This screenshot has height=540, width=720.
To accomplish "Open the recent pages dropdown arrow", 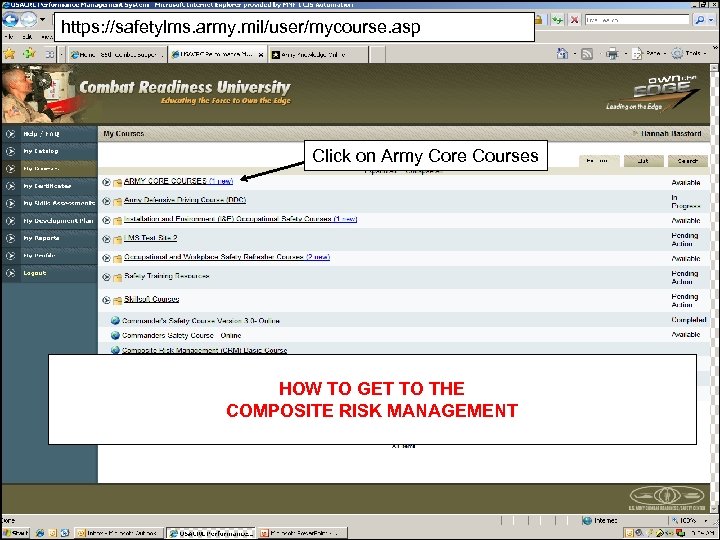I will pyautogui.click(x=42, y=19).
